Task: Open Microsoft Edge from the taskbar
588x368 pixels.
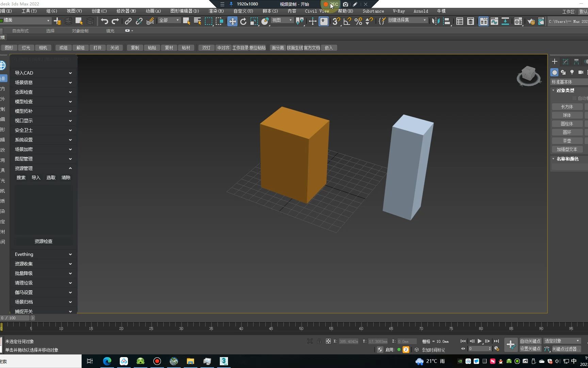Action: 107,361
